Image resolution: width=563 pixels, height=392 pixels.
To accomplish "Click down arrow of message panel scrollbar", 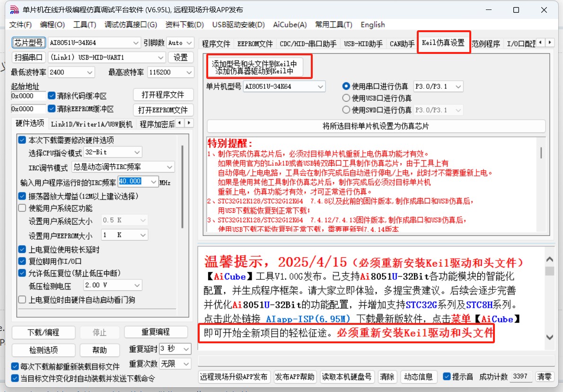I will pos(549,337).
